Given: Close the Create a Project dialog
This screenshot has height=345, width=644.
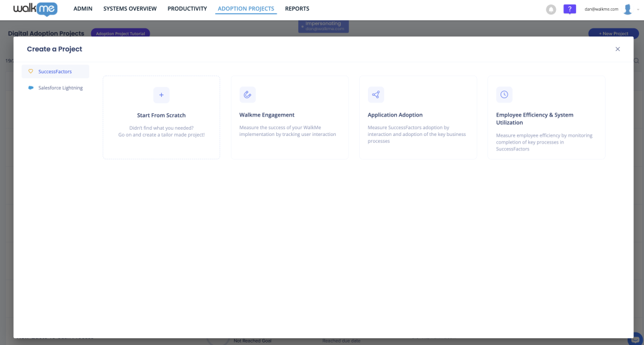Looking at the screenshot, I should click(x=618, y=49).
